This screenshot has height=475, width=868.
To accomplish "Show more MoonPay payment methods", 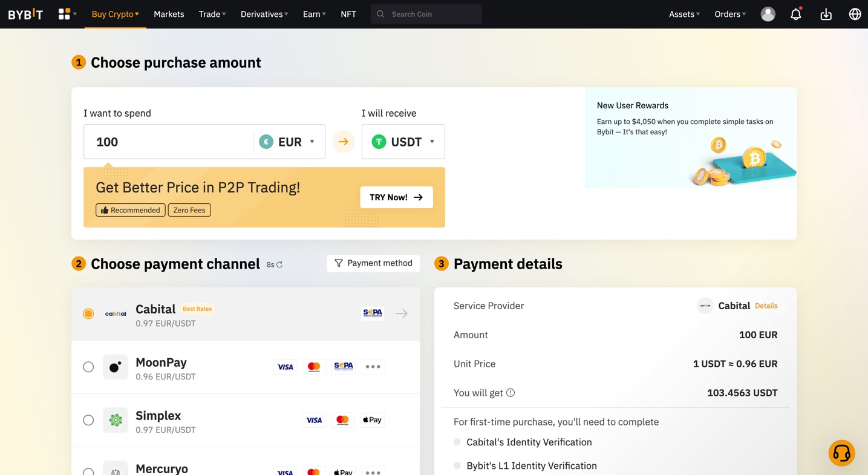I will (x=373, y=367).
